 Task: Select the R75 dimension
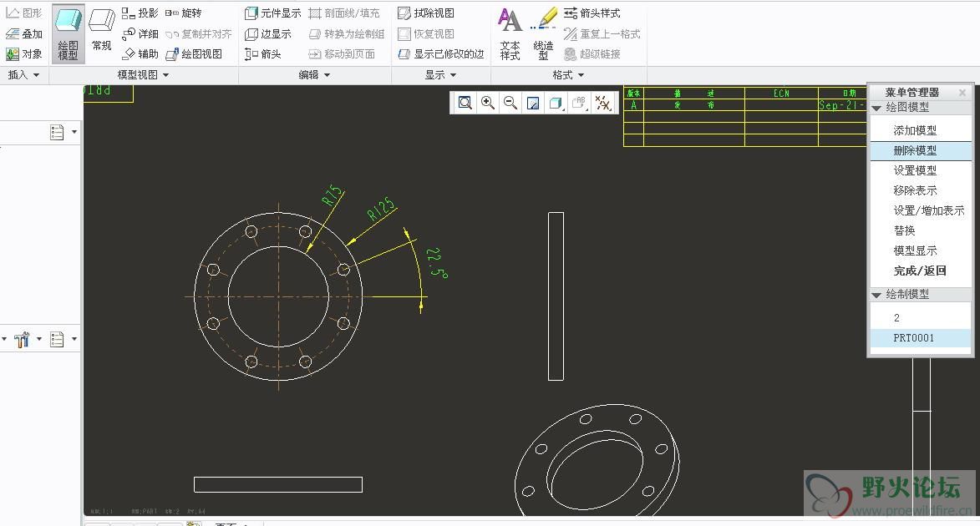click(x=333, y=195)
